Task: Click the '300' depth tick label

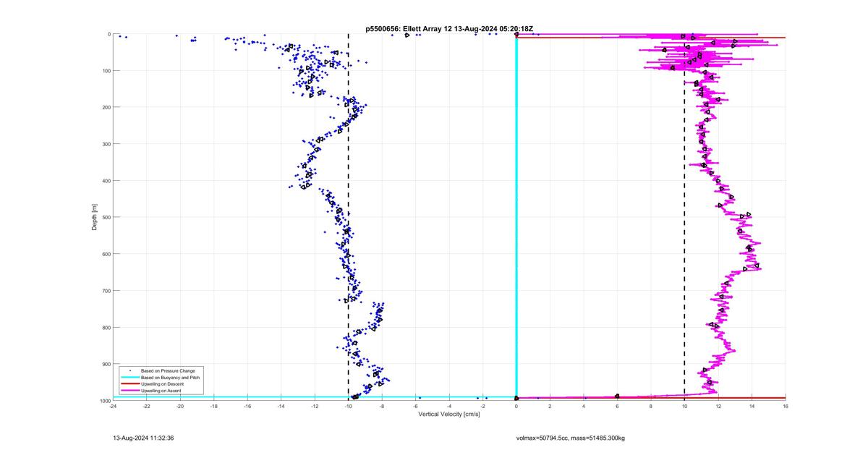Action: click(105, 144)
